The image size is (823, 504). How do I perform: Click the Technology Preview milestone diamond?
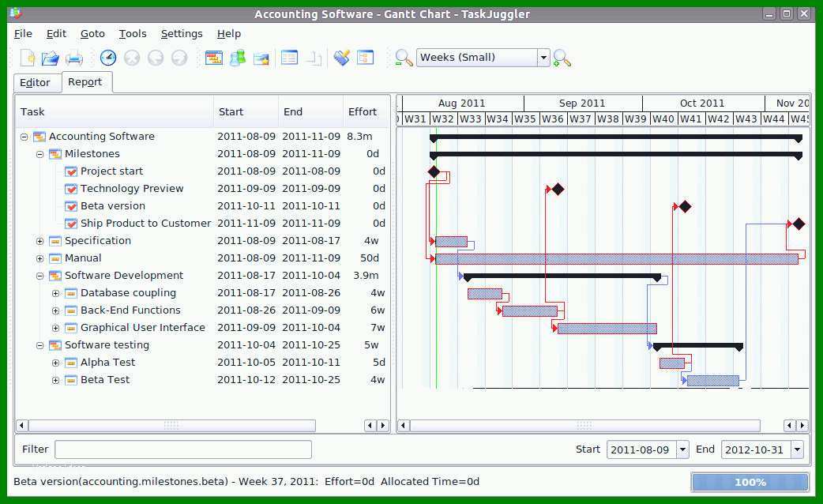click(x=558, y=189)
